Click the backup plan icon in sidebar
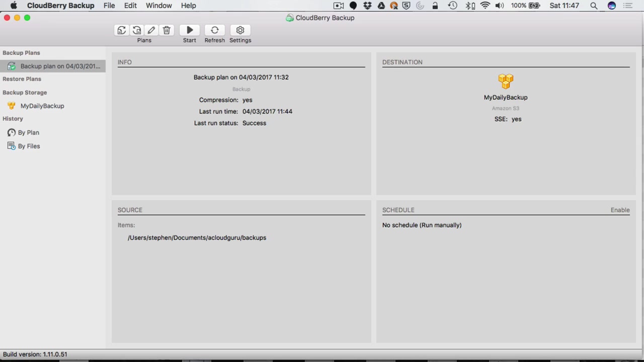Viewport: 644px width, 362px height. pyautogui.click(x=11, y=66)
